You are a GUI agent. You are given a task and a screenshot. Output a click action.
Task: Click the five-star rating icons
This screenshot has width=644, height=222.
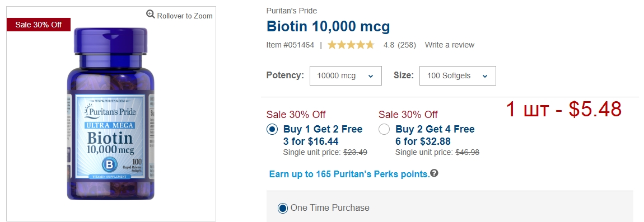click(x=351, y=45)
